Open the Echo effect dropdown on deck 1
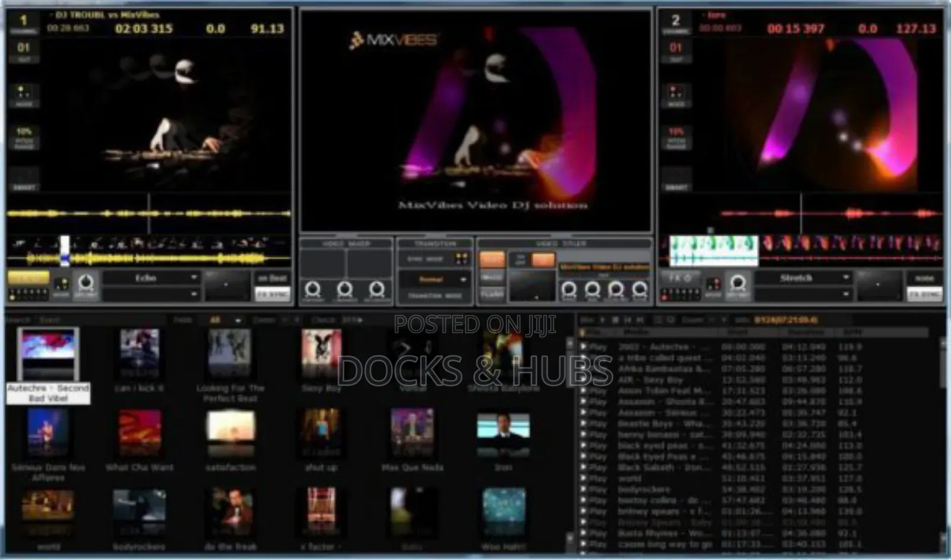 [152, 277]
